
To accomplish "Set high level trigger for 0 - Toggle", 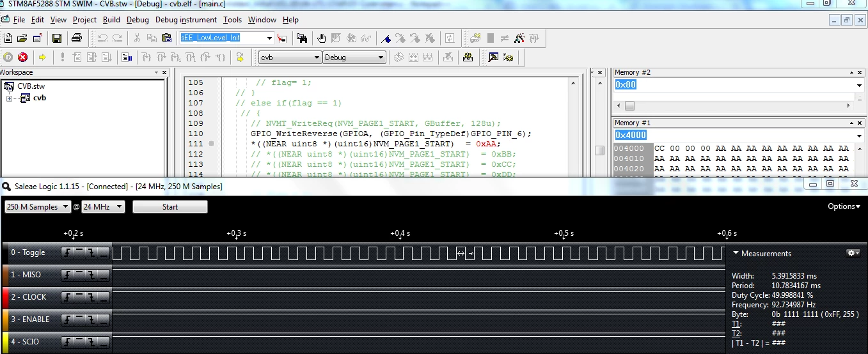I will (81, 252).
